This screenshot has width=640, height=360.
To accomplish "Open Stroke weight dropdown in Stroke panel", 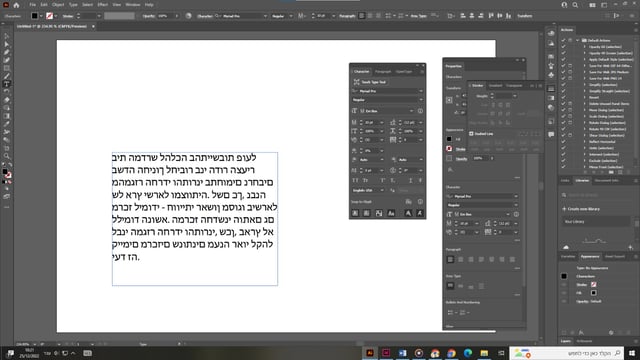I will click(x=515, y=96).
